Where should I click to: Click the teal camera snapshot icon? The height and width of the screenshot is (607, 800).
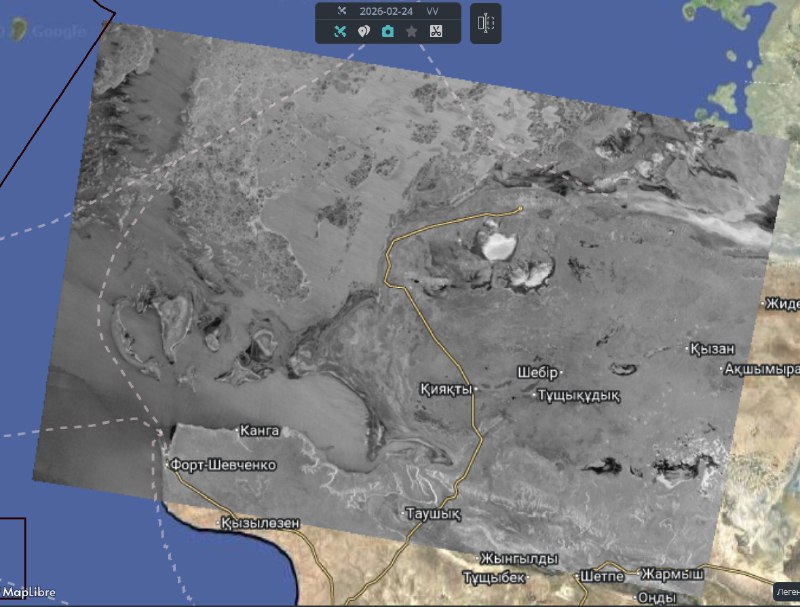(388, 31)
